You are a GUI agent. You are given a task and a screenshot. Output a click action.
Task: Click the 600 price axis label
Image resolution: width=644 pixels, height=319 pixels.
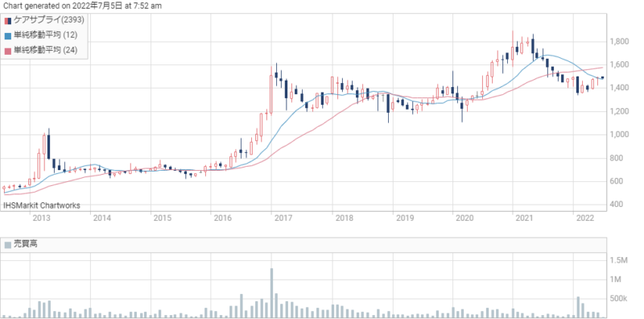tap(616, 181)
